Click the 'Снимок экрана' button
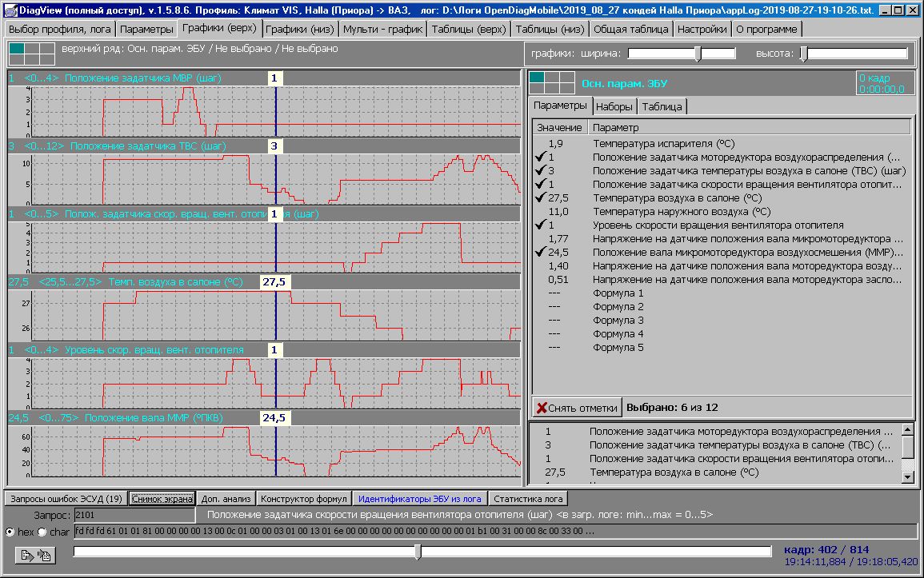 click(162, 499)
